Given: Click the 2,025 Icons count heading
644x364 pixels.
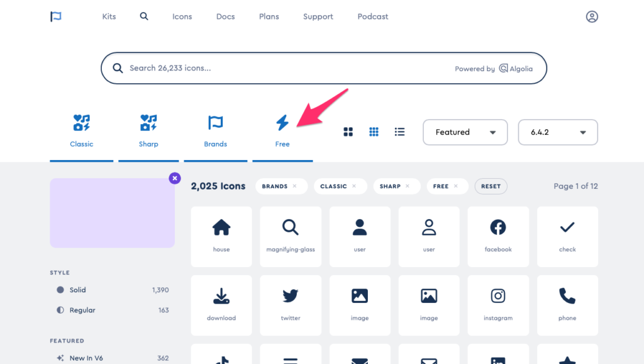Looking at the screenshot, I should pos(218,186).
